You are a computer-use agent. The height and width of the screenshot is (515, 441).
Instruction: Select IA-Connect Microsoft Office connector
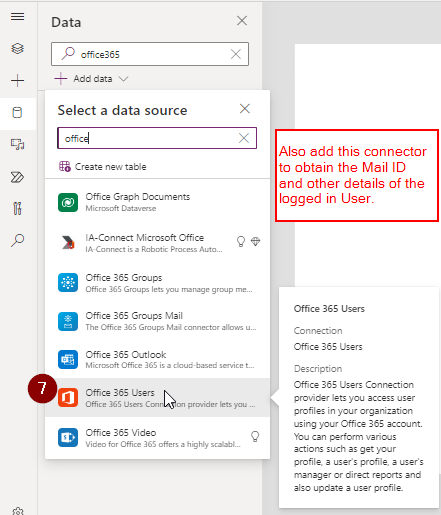pos(157,242)
